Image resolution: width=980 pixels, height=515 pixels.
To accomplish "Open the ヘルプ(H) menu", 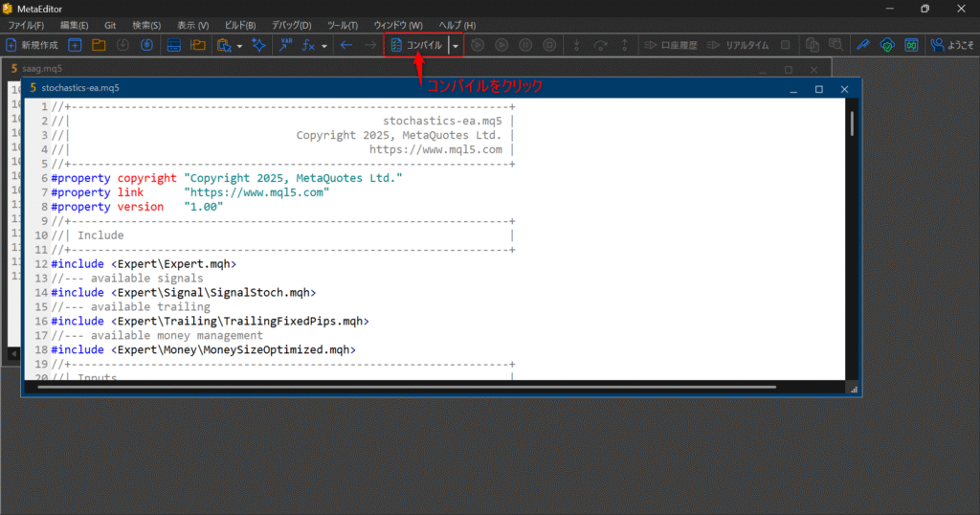I will click(457, 25).
